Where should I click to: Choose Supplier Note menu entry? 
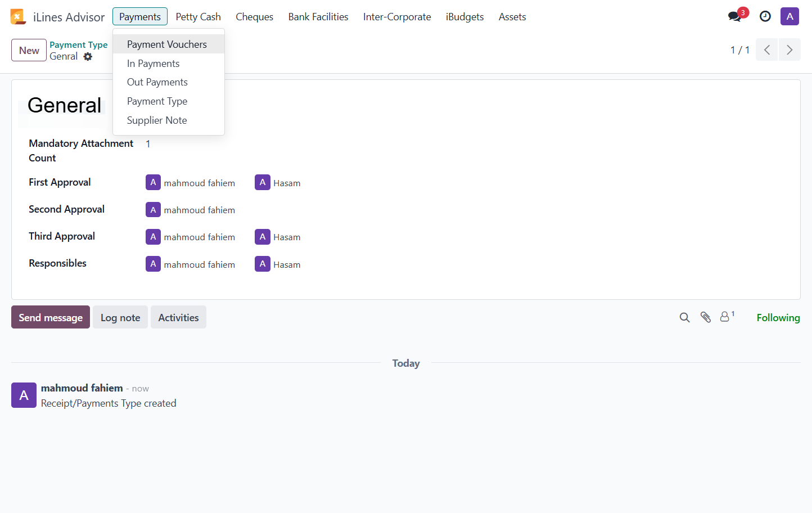coord(169,120)
